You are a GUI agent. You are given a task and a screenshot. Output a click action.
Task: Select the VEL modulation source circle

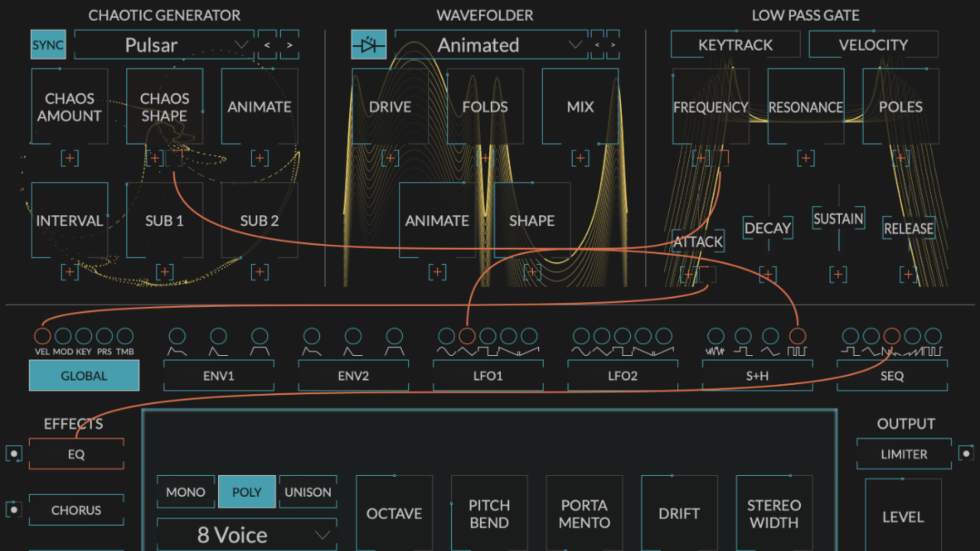point(42,336)
